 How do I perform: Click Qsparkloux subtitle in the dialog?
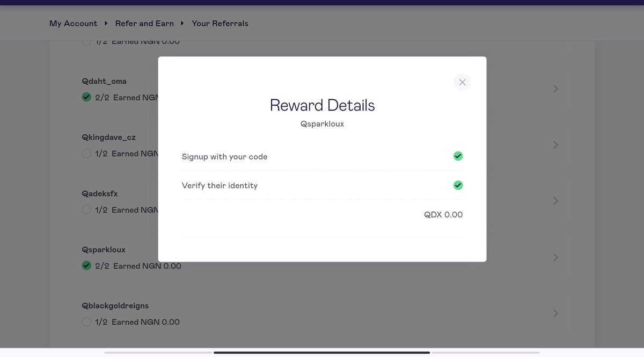tap(322, 124)
